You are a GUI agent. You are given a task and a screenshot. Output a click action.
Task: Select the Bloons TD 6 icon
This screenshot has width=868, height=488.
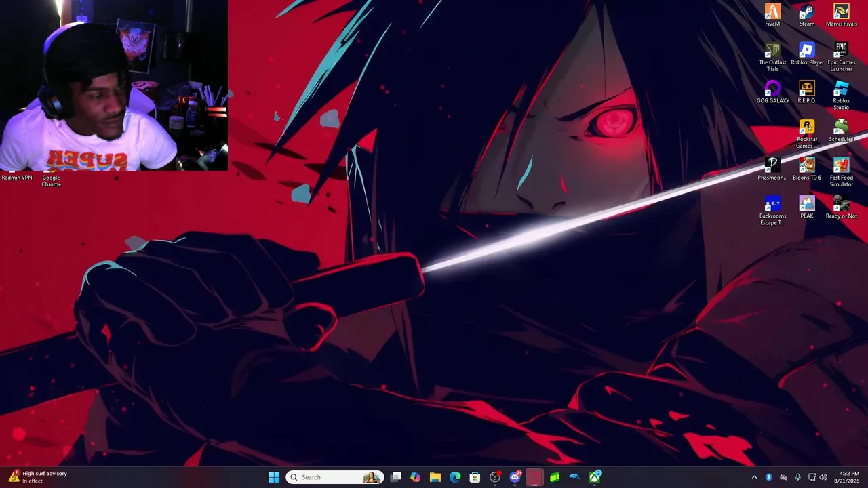point(806,169)
